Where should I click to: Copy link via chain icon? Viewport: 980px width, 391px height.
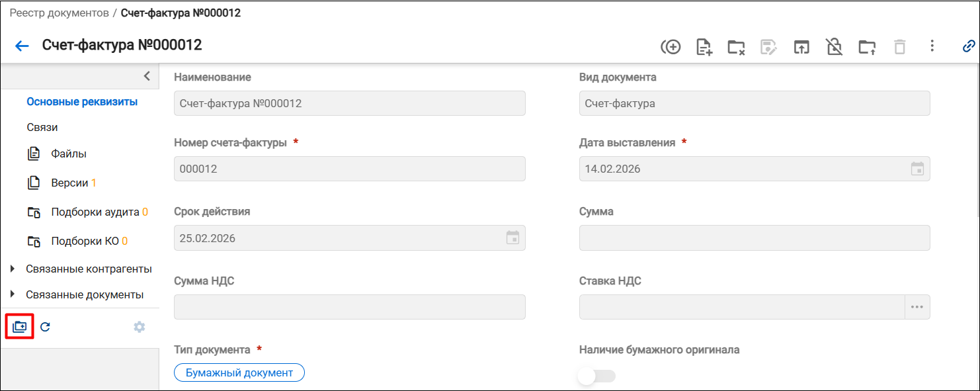coord(969,46)
